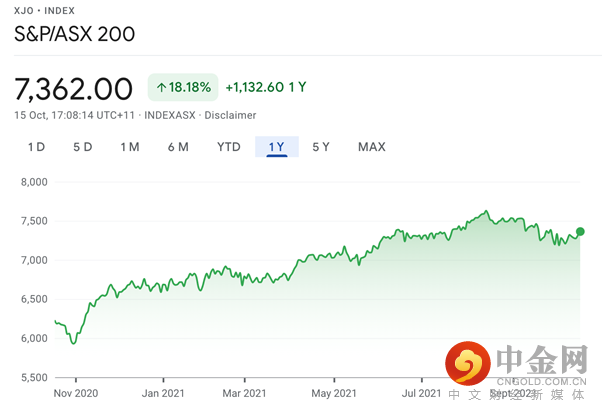Click the red-gold 中金网 logo emblem

tap(467, 366)
